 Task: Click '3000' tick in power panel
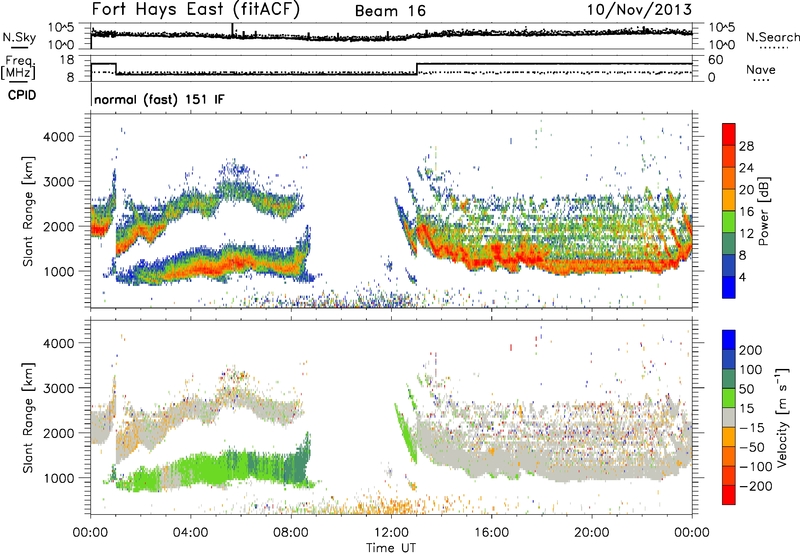tap(58, 182)
